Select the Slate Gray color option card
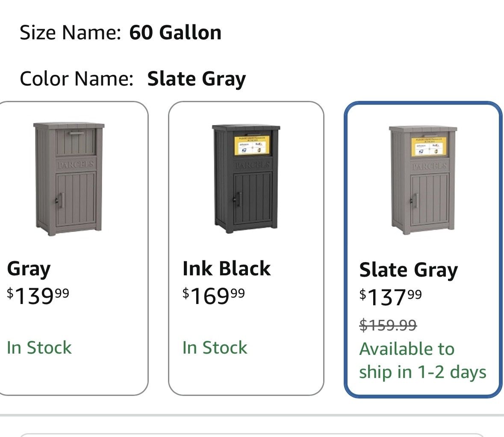Viewport: 504px width, 437px height. pyautogui.click(x=423, y=250)
